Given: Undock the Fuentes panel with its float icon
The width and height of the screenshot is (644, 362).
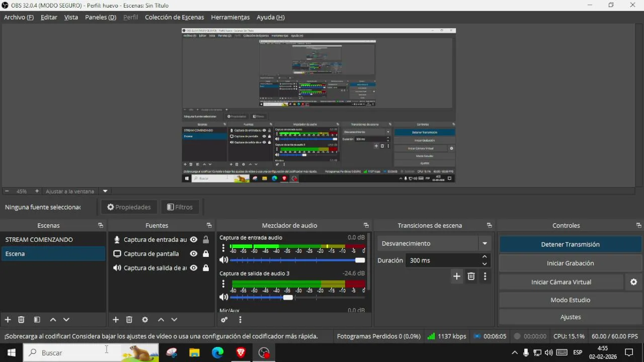Looking at the screenshot, I should point(209,225).
